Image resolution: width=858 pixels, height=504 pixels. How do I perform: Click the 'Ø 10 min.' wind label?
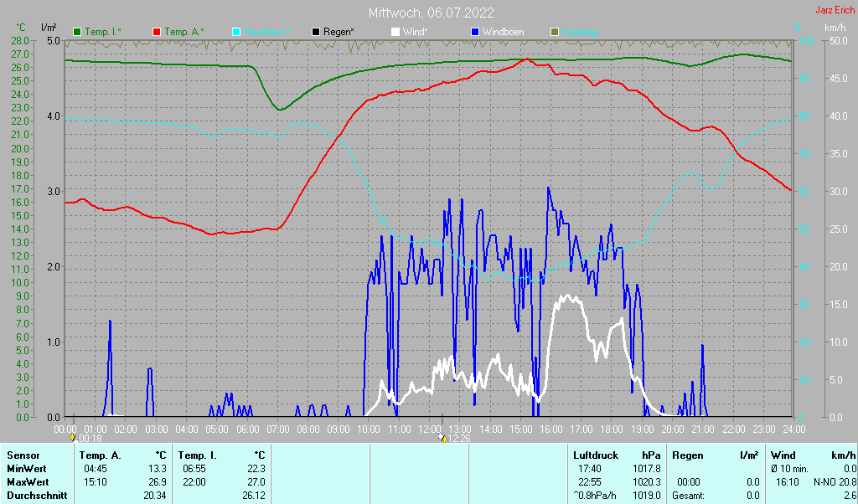click(x=789, y=469)
